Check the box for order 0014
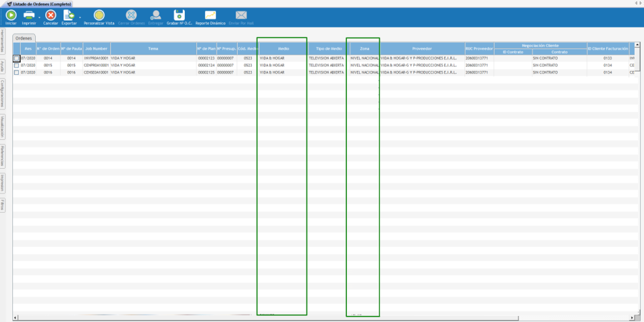 17,59
